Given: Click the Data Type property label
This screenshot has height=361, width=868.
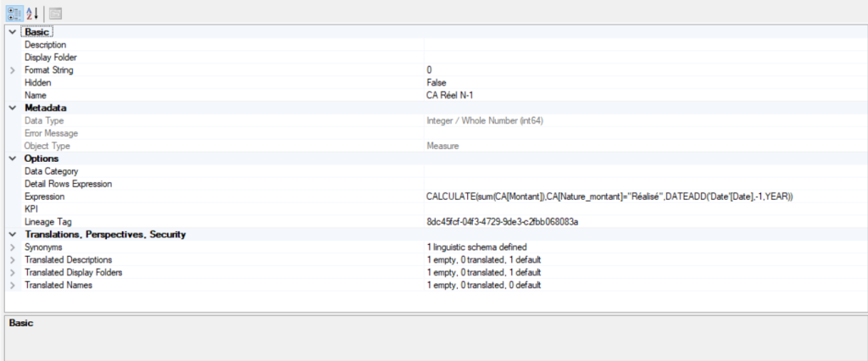Looking at the screenshot, I should click(44, 120).
